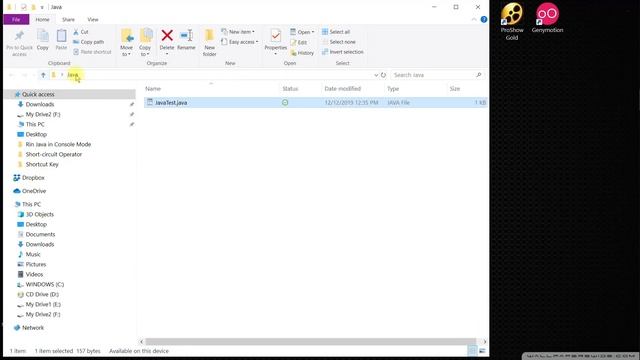This screenshot has height=360, width=640.
Task: Switch to the Share ribbon tab
Action: coord(68,19)
